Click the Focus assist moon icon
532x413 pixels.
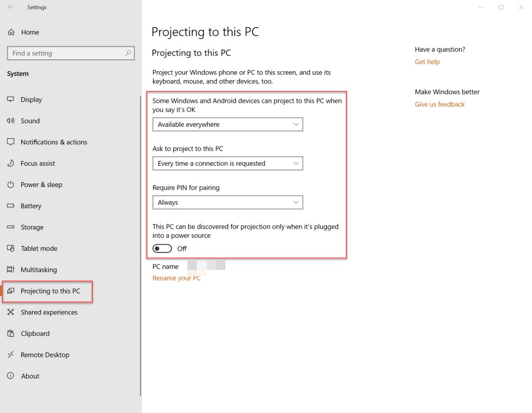pos(10,163)
